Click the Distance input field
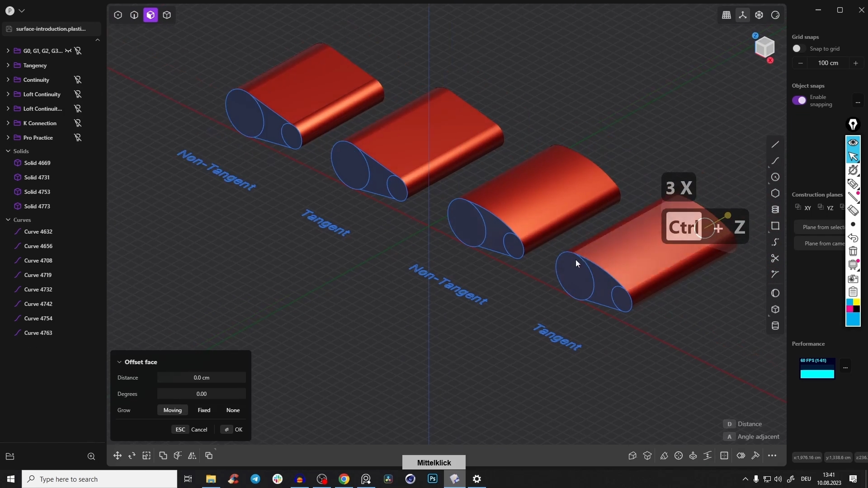This screenshot has width=868, height=488. pyautogui.click(x=202, y=378)
